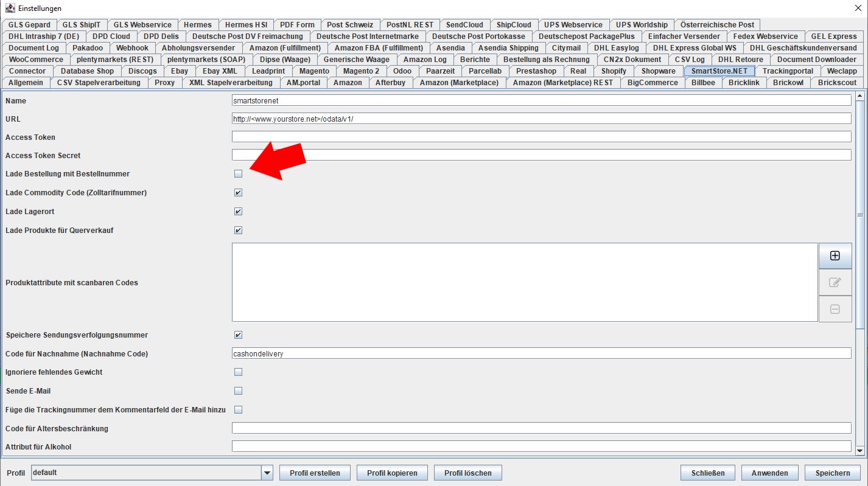This screenshot has width=868, height=486.
Task: Click Profil erstellen button
Action: click(315, 473)
